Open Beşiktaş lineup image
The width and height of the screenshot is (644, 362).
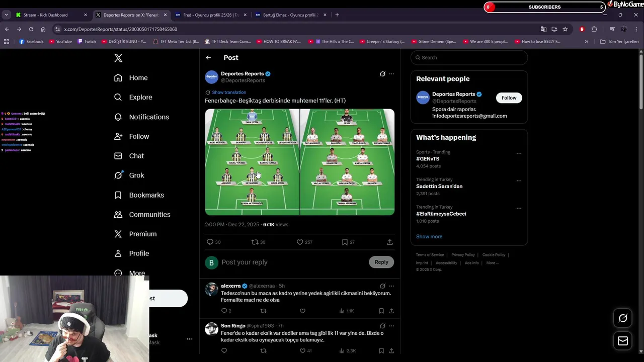[x=347, y=162]
